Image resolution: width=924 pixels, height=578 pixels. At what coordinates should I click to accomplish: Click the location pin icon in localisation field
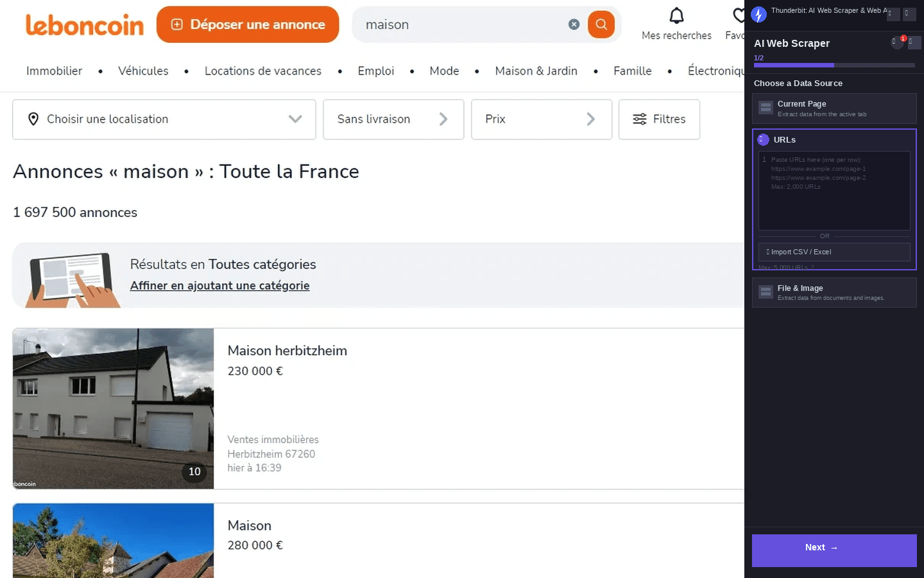click(33, 119)
